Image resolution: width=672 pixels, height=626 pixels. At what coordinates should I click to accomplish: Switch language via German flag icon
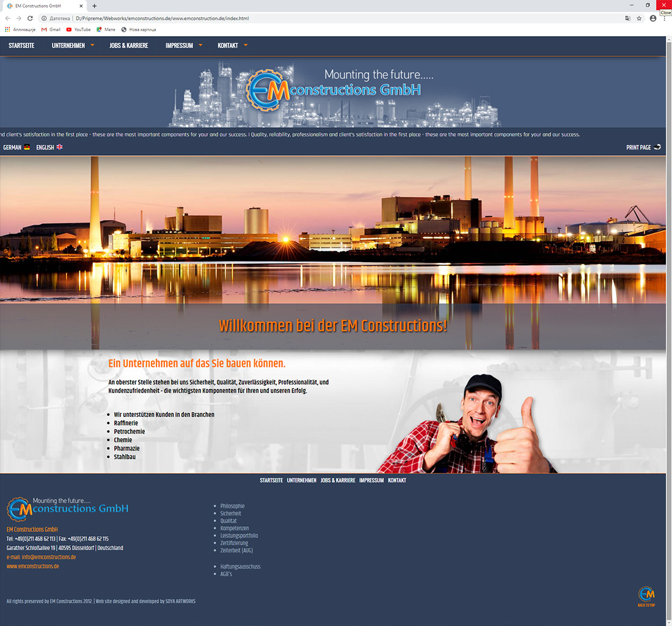pos(27,147)
